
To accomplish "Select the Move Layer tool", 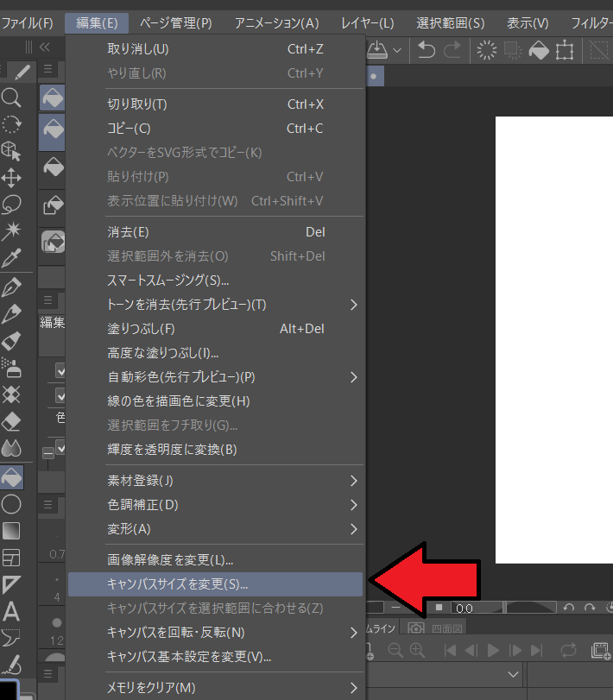I will [11, 178].
